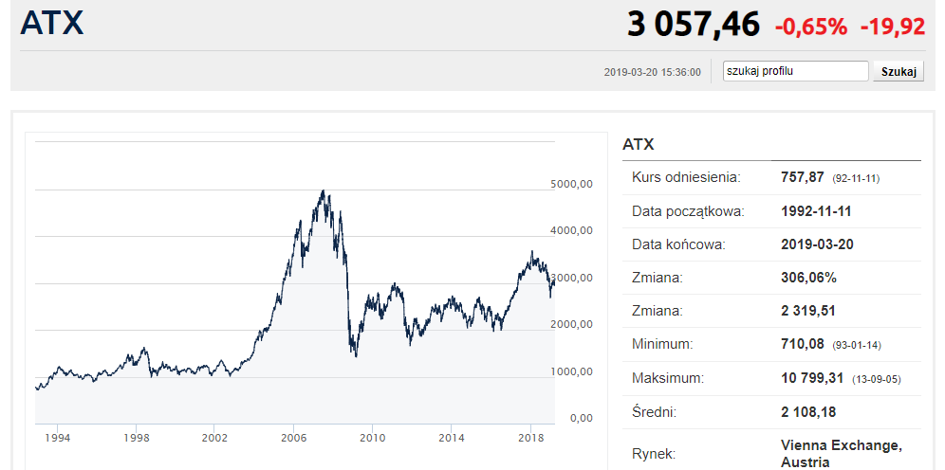Viewport: 945px width, 470px height.
Task: Click the 2018 label on the chart axis
Action: (x=530, y=437)
